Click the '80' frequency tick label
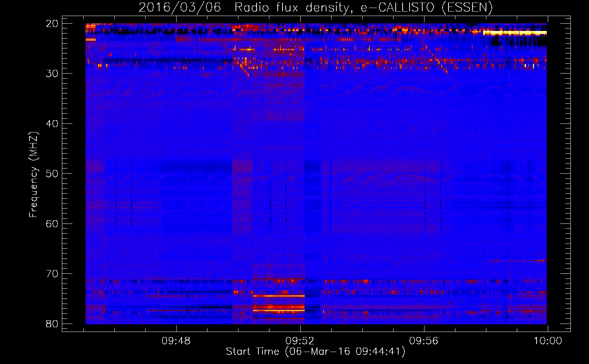The width and height of the screenshot is (589, 364). tap(52, 324)
